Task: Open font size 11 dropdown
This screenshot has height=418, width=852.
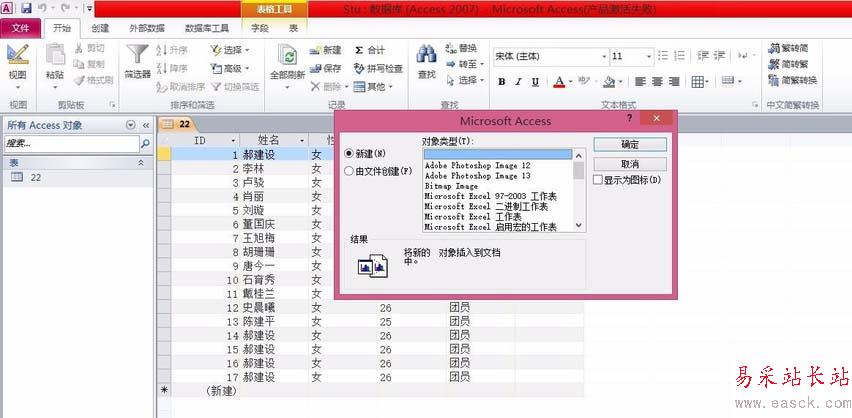Action: tap(648, 57)
